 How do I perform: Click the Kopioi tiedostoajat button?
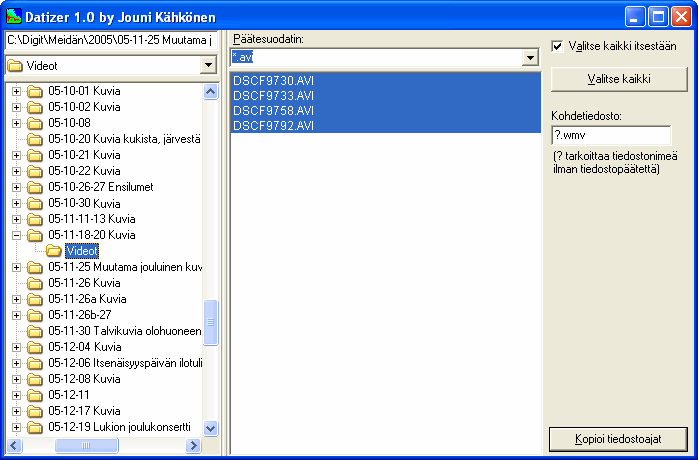618,439
